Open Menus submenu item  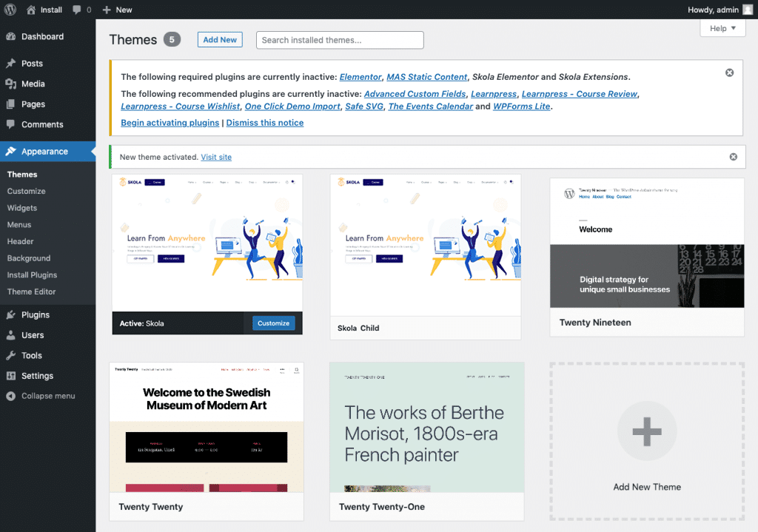tap(19, 225)
